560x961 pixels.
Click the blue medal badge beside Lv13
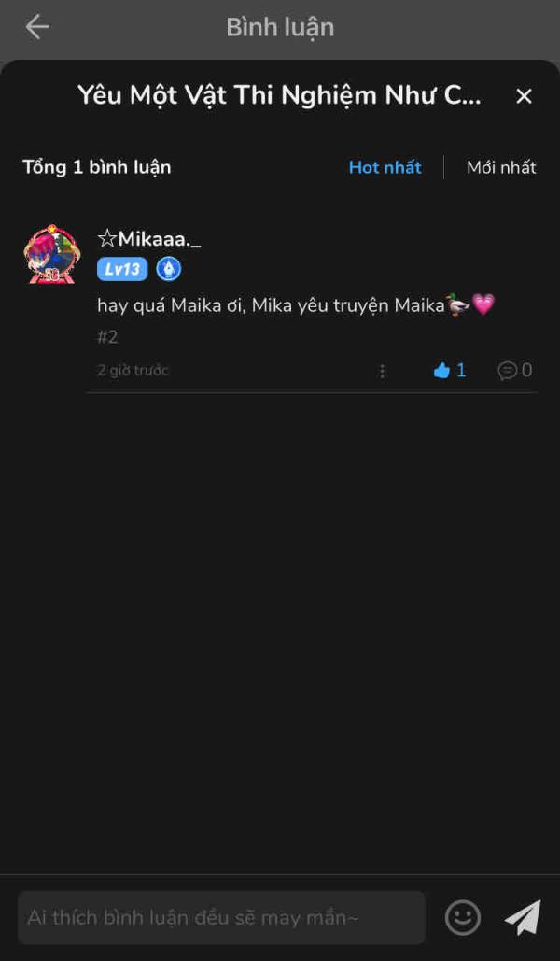click(169, 270)
